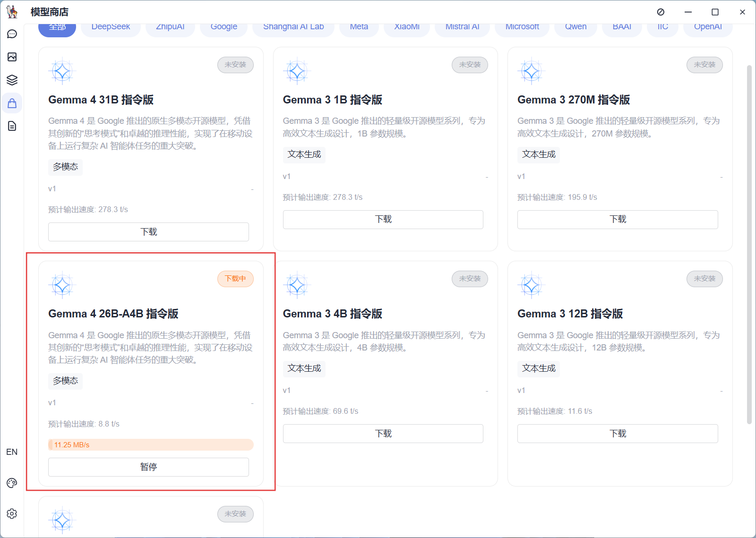Switch language with the EN button

[12, 452]
